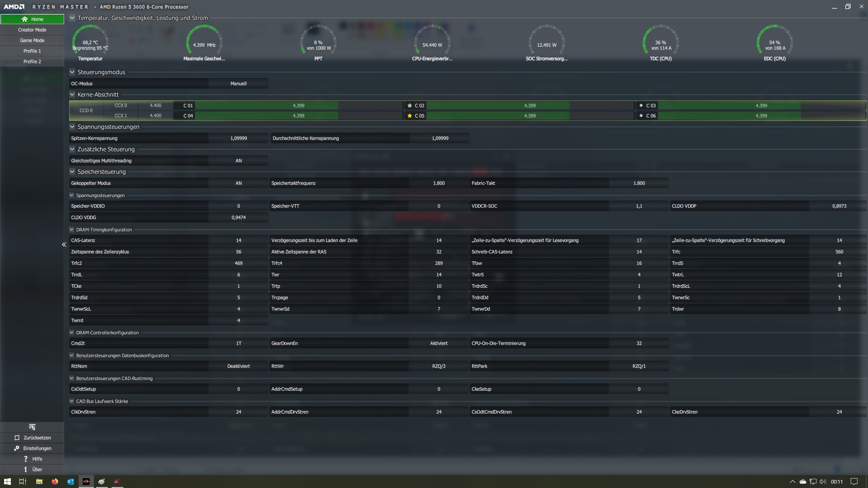The image size is (868, 488).
Task: Click the star icon next to C 05
Action: (x=410, y=116)
